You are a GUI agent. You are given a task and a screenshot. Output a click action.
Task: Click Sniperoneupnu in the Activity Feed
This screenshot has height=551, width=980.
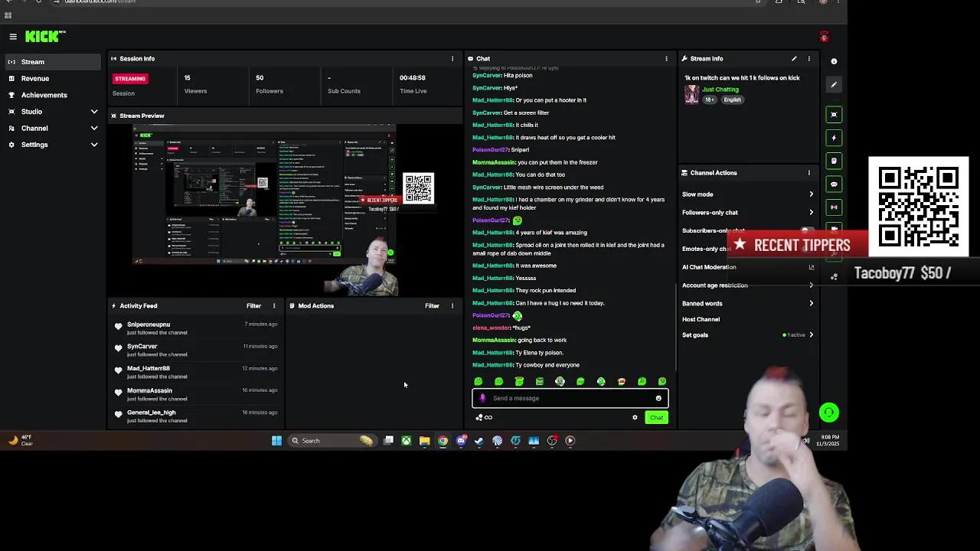[149, 324]
